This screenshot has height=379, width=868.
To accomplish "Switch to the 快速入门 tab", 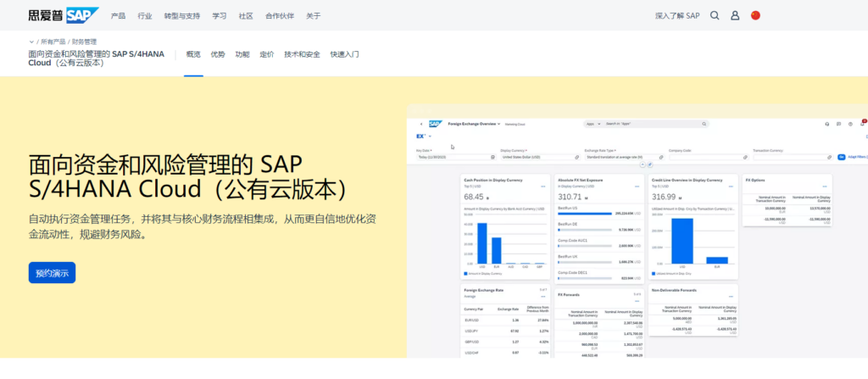I will tap(345, 54).
